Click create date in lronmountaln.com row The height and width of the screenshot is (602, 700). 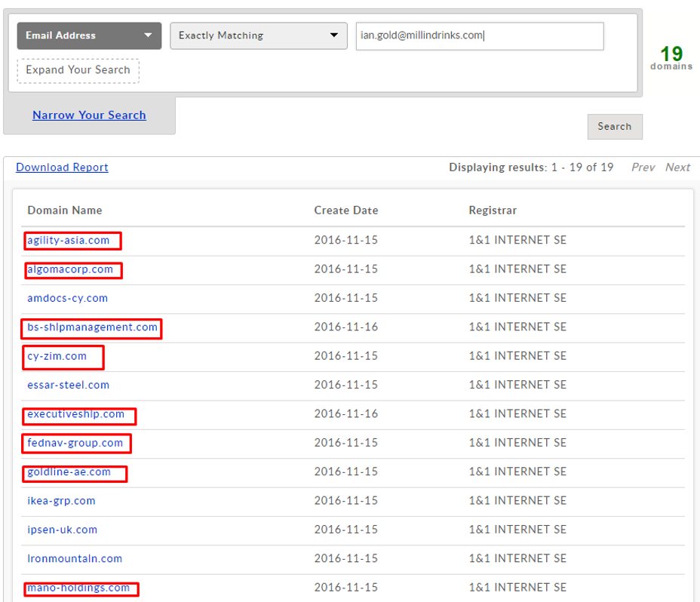(x=346, y=559)
